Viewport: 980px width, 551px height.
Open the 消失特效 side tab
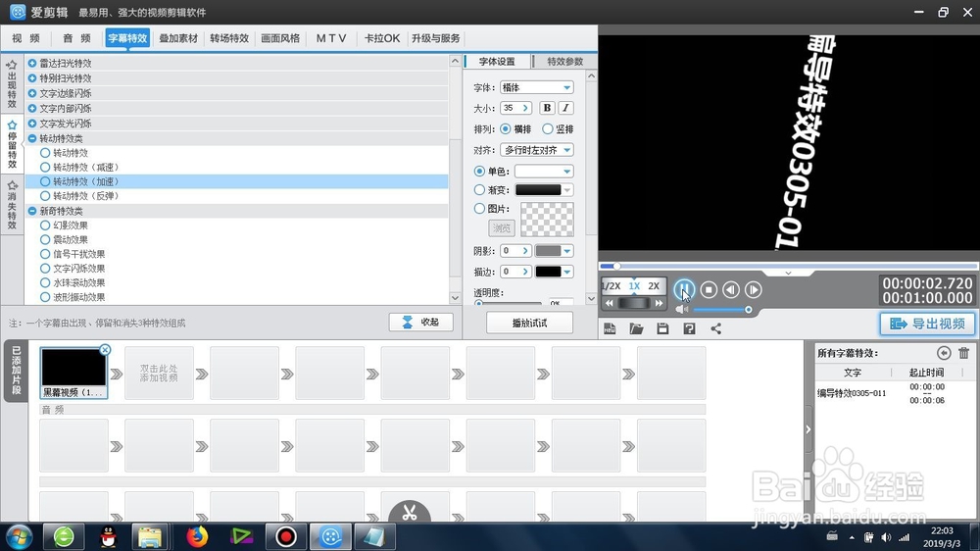pyautogui.click(x=12, y=205)
